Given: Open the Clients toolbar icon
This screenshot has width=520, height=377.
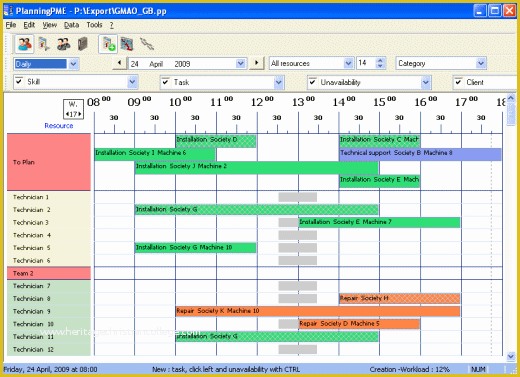Looking at the screenshot, I should 63,44.
